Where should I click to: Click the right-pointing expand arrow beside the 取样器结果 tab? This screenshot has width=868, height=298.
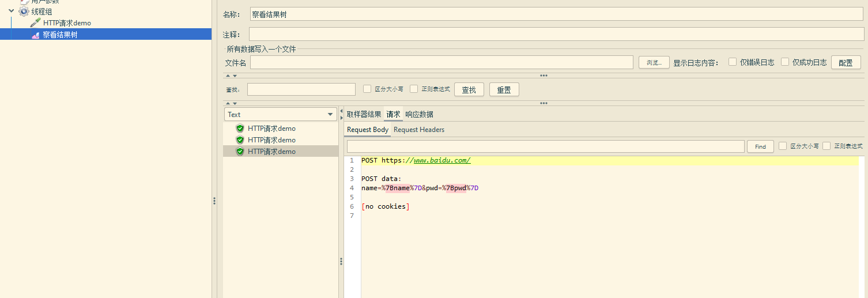pos(341,118)
